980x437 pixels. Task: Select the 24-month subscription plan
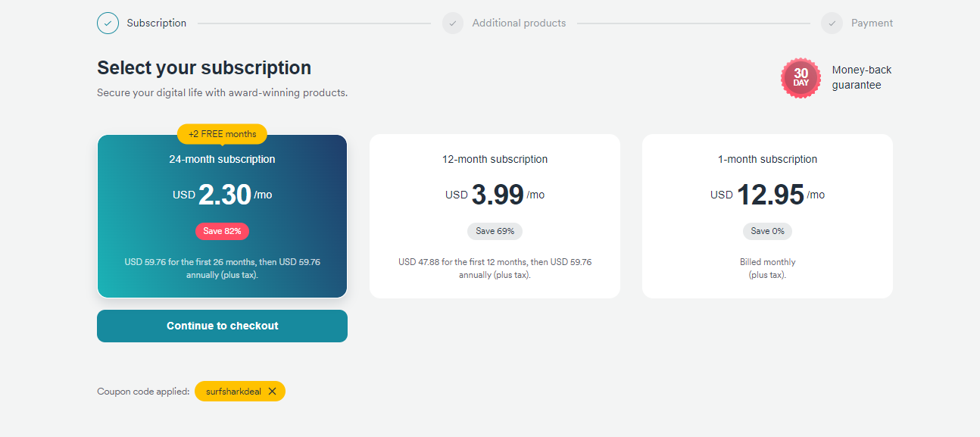(x=222, y=216)
